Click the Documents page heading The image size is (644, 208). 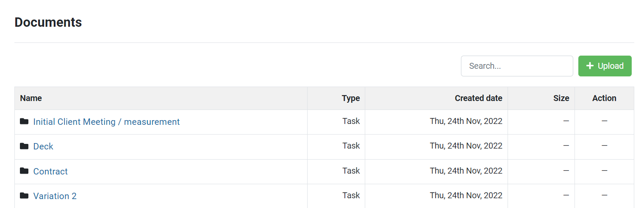pyautogui.click(x=48, y=22)
